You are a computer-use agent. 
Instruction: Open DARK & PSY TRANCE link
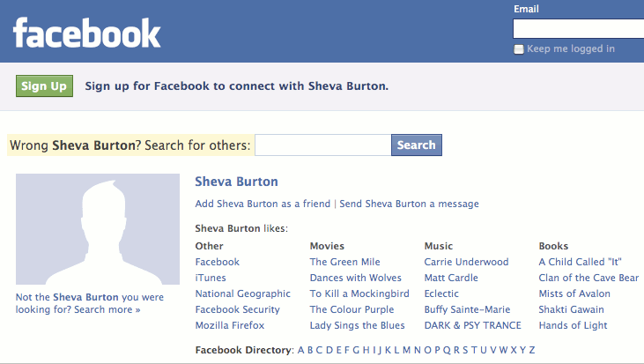click(473, 325)
